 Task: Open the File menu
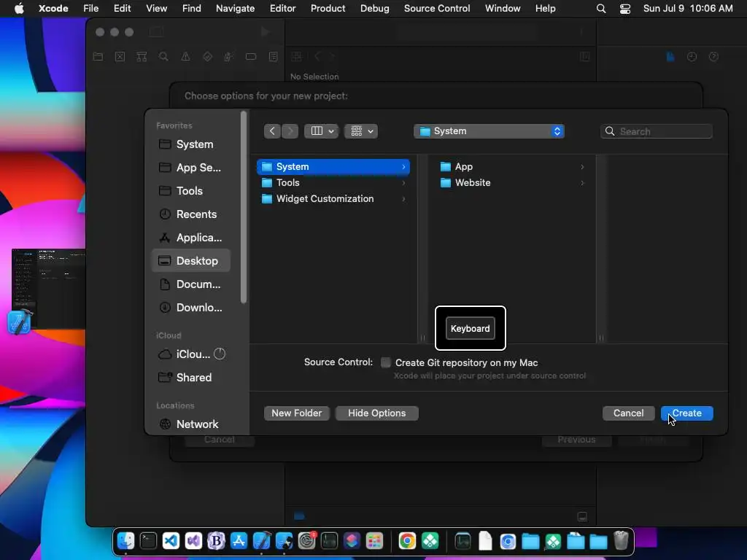tap(90, 9)
